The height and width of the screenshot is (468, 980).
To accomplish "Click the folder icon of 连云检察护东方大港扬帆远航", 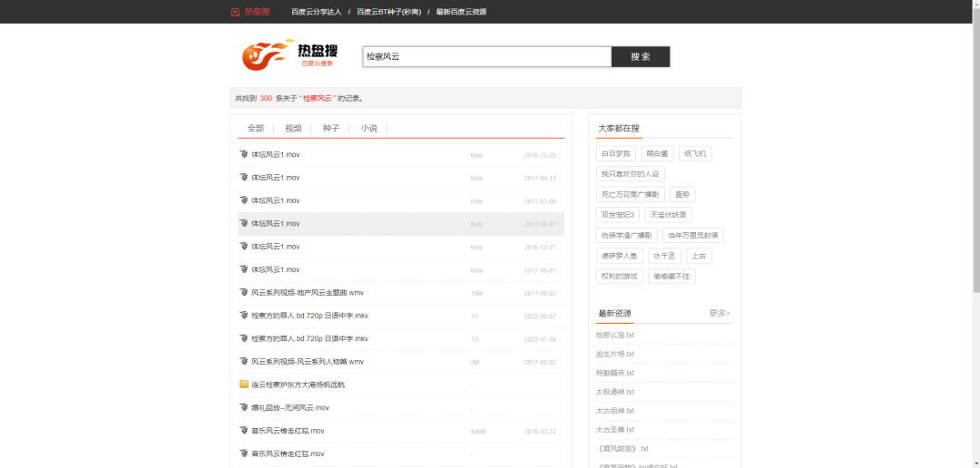I will tap(244, 385).
